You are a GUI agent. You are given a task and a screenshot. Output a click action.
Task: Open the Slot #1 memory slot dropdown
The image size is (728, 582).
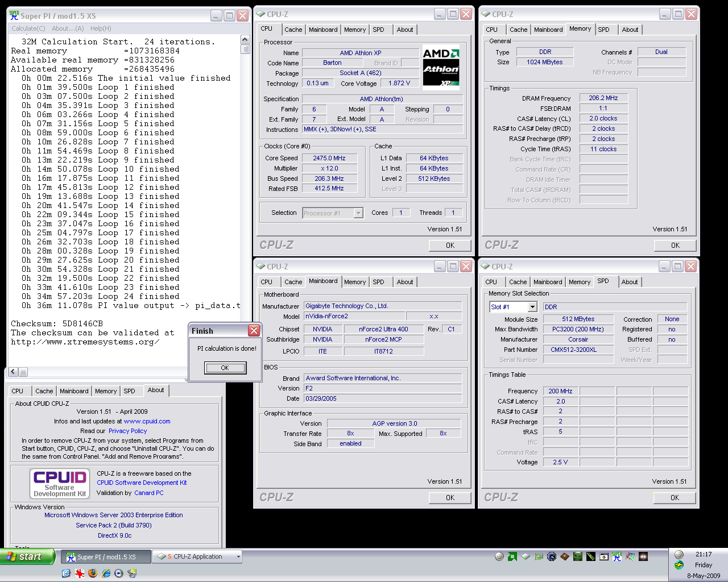(532, 307)
